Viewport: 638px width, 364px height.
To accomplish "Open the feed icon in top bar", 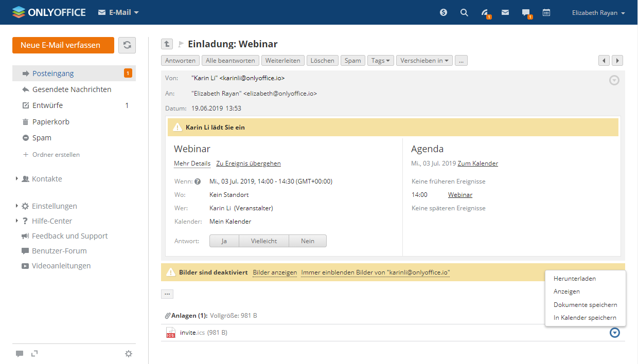I will coord(485,13).
